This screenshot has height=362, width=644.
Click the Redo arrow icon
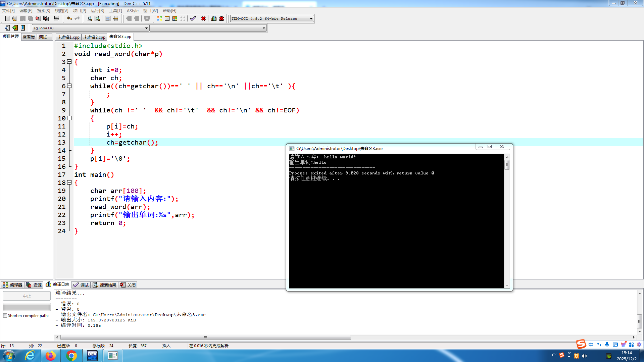(77, 18)
